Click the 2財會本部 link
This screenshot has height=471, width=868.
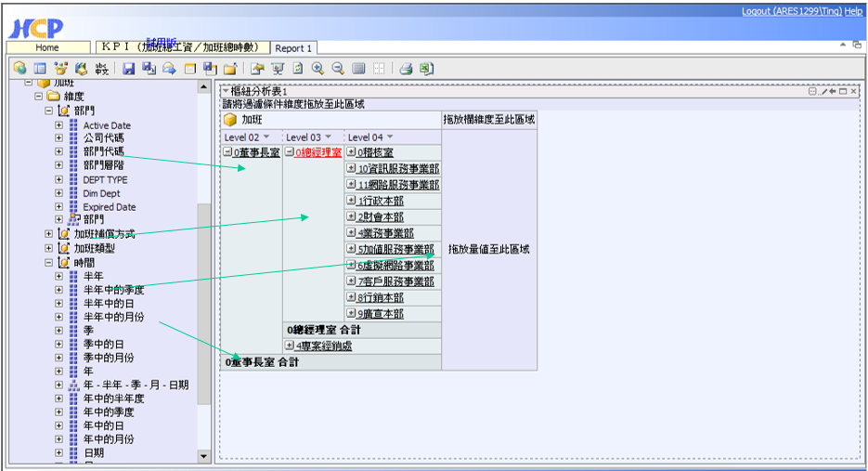[381, 217]
